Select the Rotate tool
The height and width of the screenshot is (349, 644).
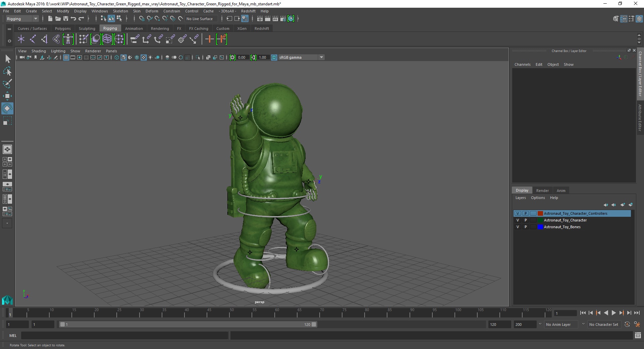point(7,108)
